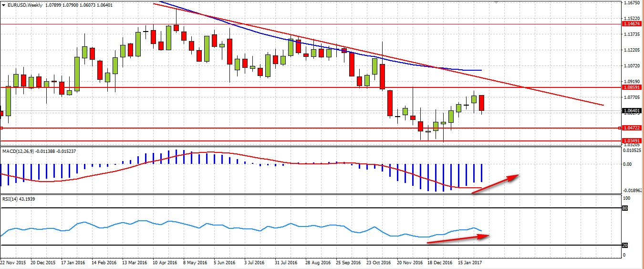Click the EURUSD,Weekly chart title text
The height and width of the screenshot is (269, 644).
pos(24,5)
